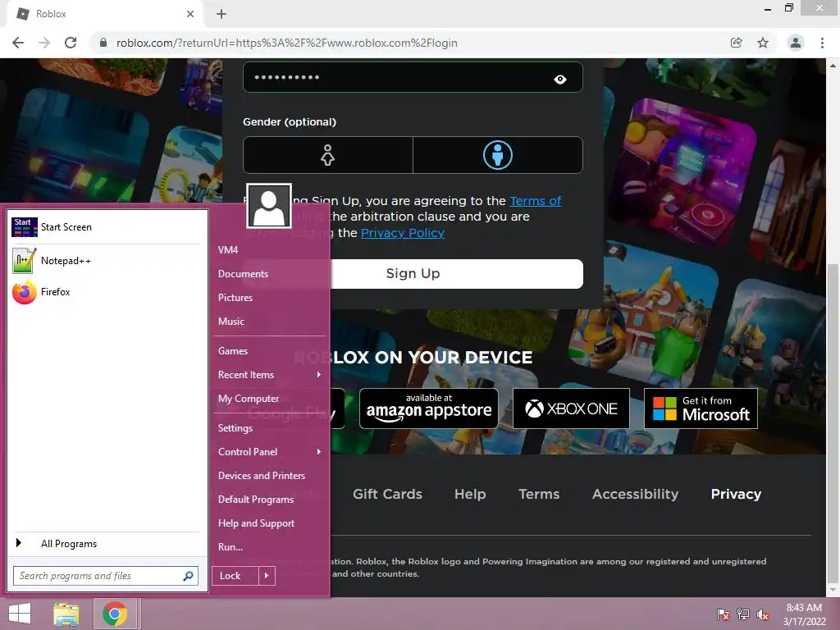Click the muted volume tray icon

[762, 614]
